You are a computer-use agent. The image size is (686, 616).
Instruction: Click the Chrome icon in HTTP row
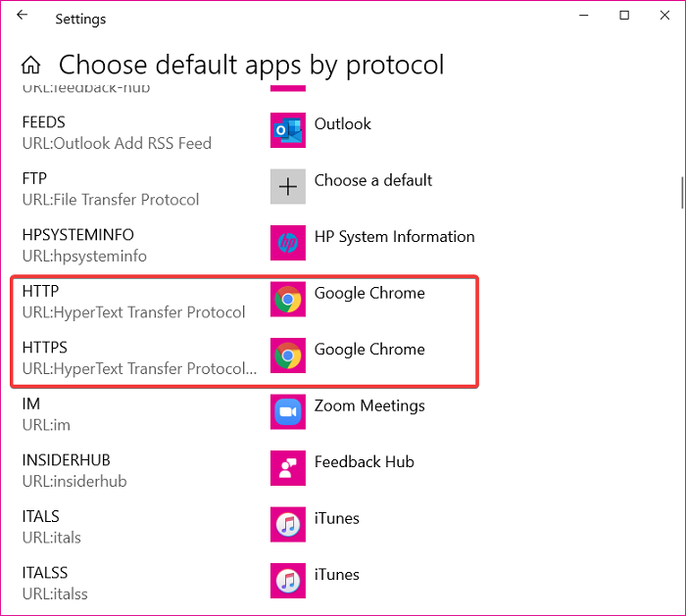(x=288, y=300)
